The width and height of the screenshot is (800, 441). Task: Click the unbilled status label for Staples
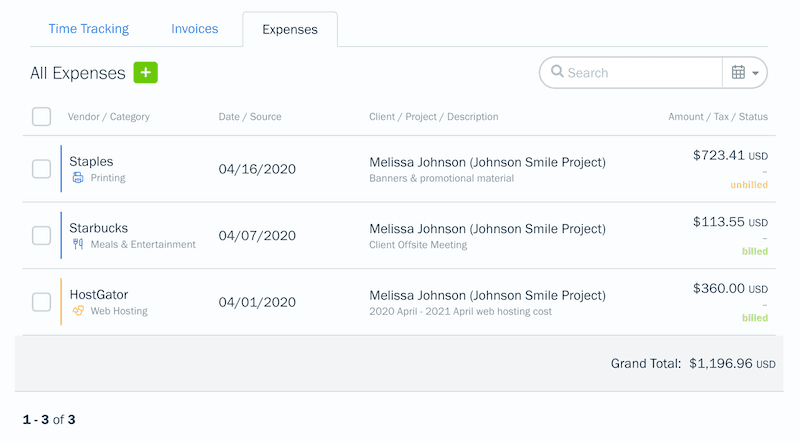click(748, 185)
